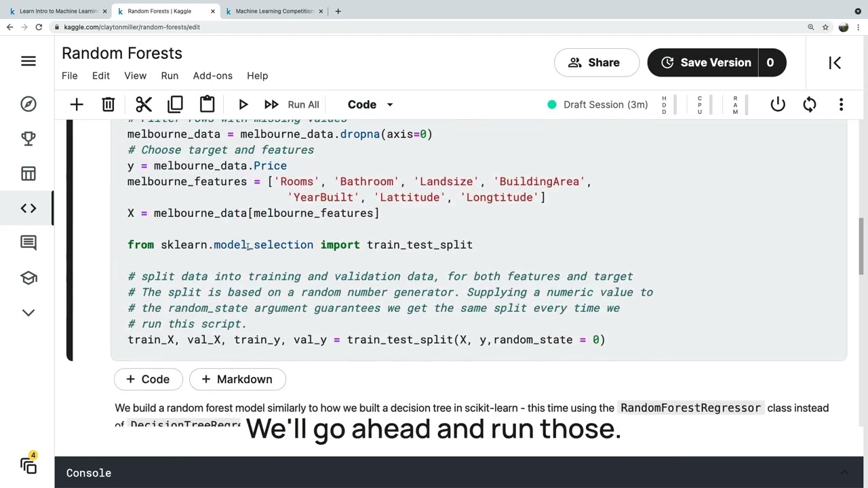Click the Random Forests notebook title

pyautogui.click(x=122, y=53)
